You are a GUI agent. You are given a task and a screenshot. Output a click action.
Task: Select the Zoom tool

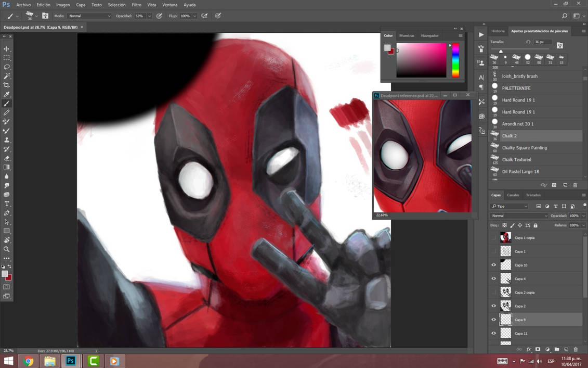(x=6, y=249)
